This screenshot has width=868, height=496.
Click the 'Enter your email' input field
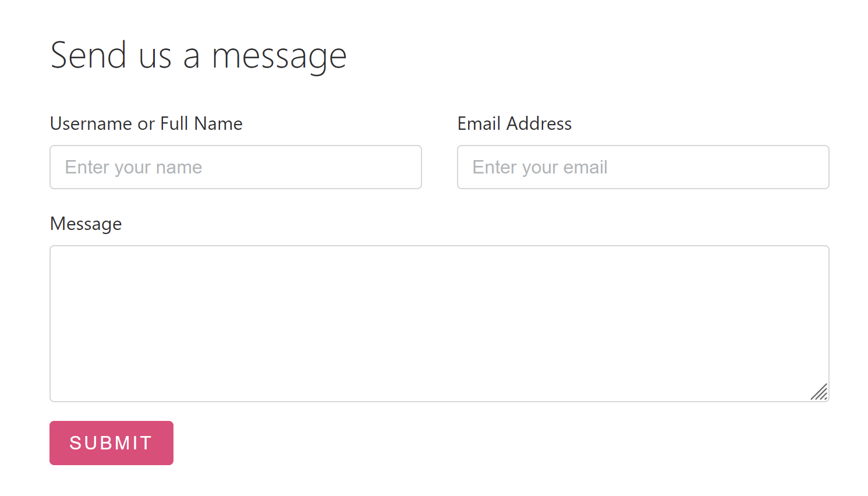coord(643,167)
